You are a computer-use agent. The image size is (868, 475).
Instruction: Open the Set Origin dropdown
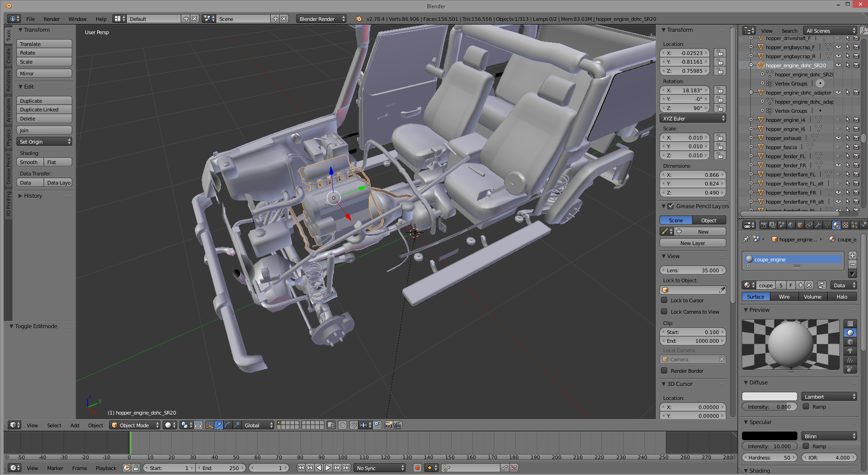click(x=45, y=142)
